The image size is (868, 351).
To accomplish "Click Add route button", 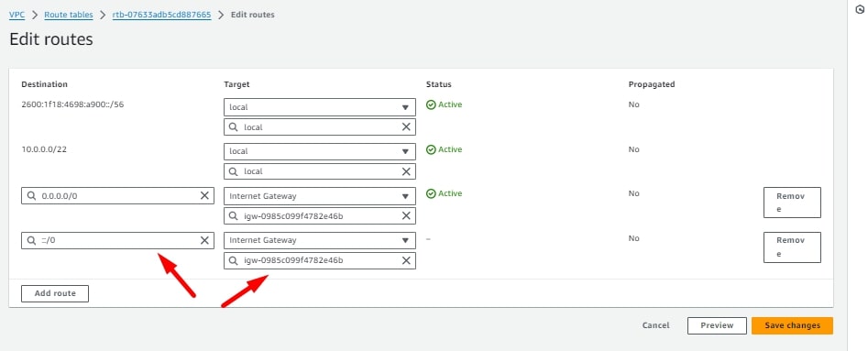I will pos(55,293).
